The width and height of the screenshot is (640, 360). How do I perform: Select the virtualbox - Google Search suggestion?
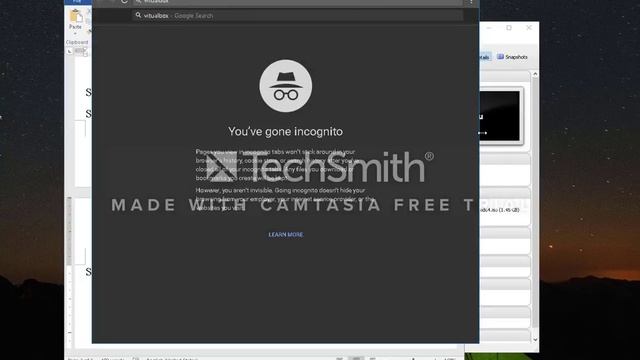298,16
